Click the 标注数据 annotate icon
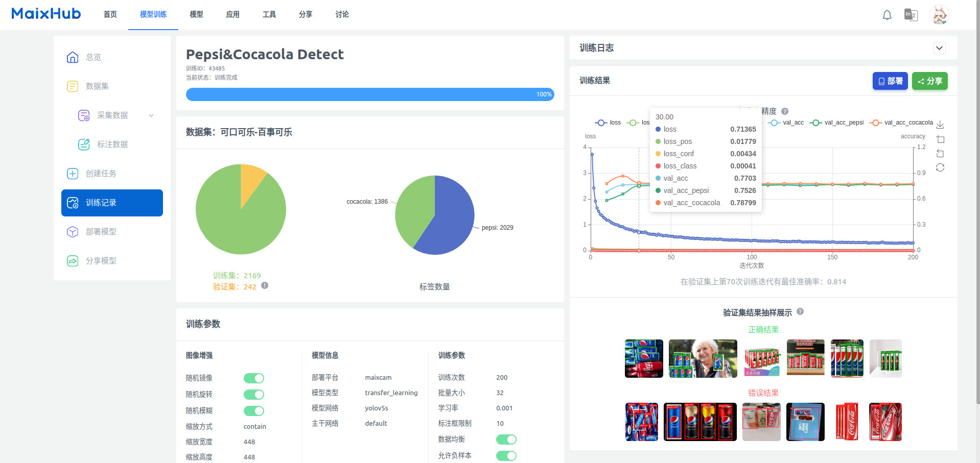Image resolution: width=980 pixels, height=463 pixels. click(84, 144)
